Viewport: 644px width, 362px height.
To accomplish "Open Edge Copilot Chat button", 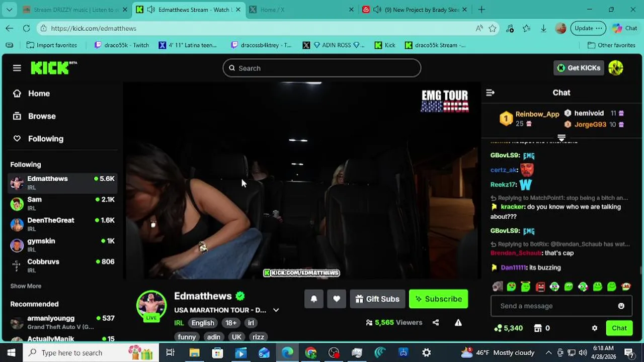I will click(625, 28).
